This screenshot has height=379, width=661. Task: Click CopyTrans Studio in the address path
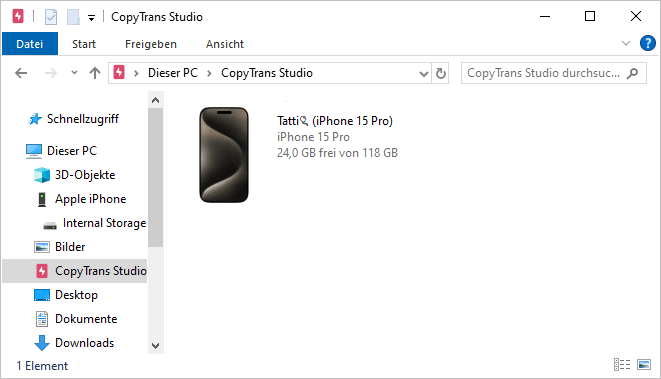coord(267,73)
